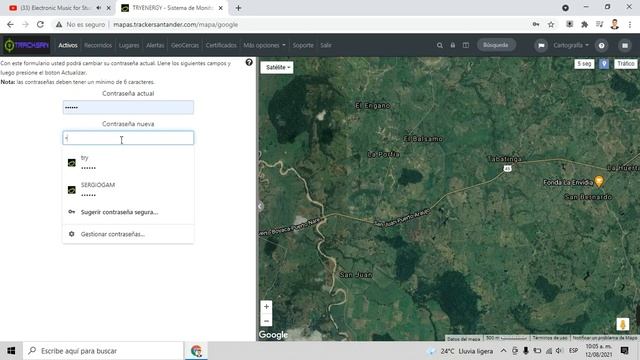This screenshot has height=360, width=640.
Task: Toggle the Tráfico layer
Action: click(625, 64)
